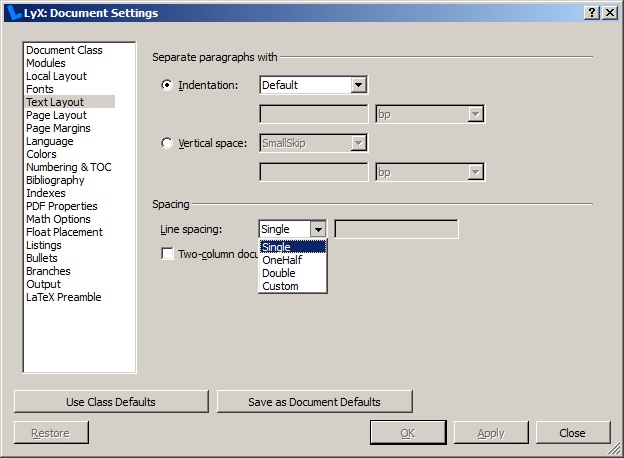Select the Indentation radio button
The image size is (624, 458).
click(167, 85)
